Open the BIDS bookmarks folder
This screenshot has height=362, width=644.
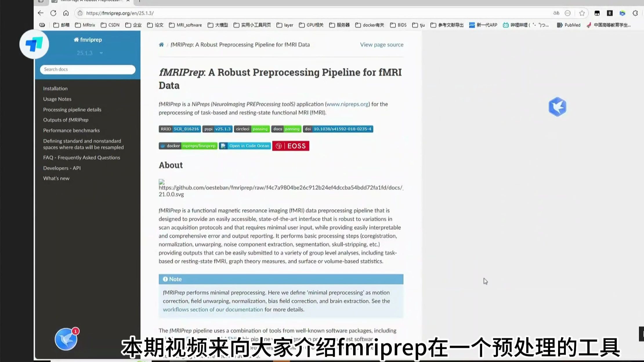(398, 25)
